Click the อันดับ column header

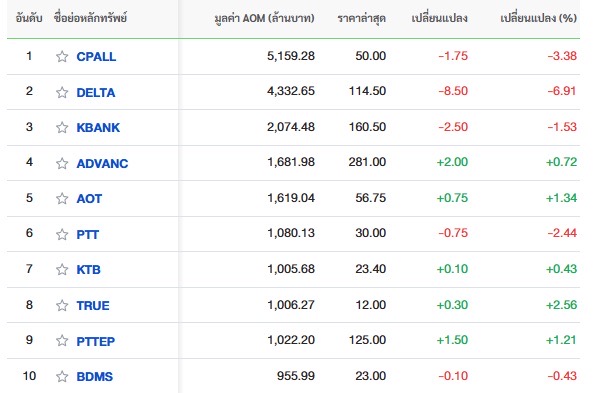point(29,18)
